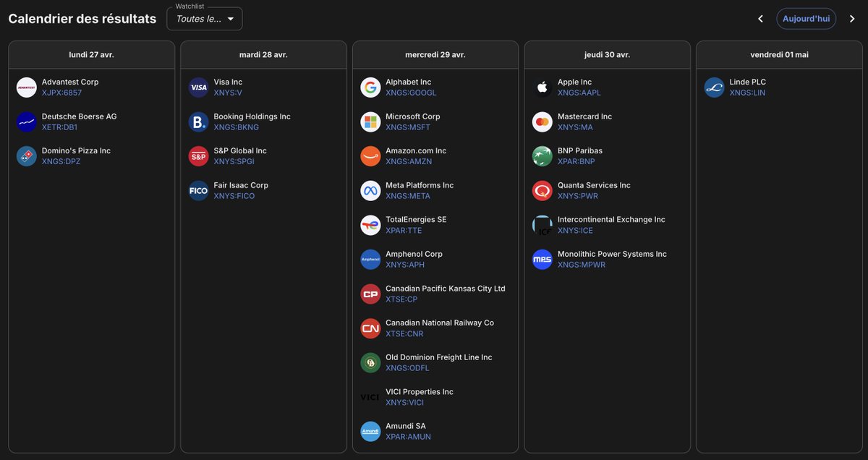The width and height of the screenshot is (868, 460).
Task: Click the Linde PLC logo icon
Action: (x=715, y=88)
